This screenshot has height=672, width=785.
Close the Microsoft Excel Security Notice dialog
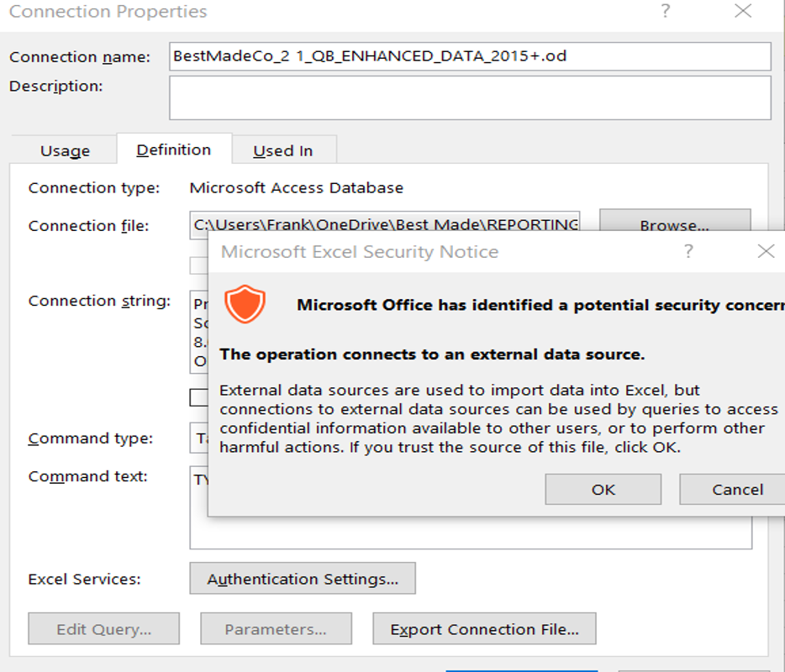(766, 251)
